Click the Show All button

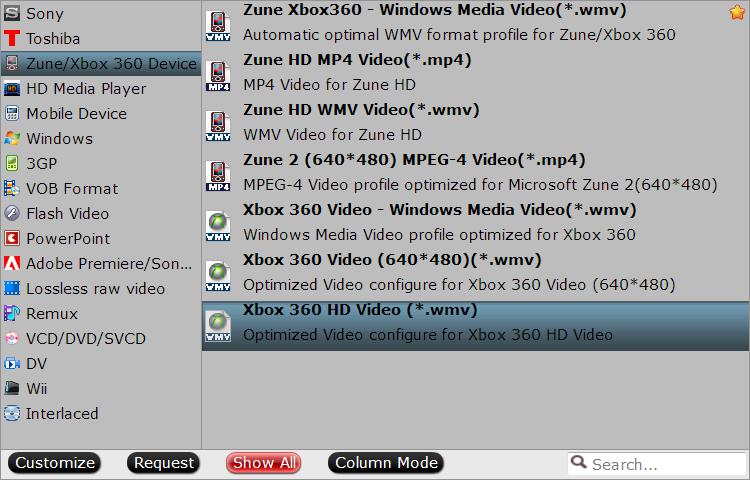pyautogui.click(x=264, y=463)
